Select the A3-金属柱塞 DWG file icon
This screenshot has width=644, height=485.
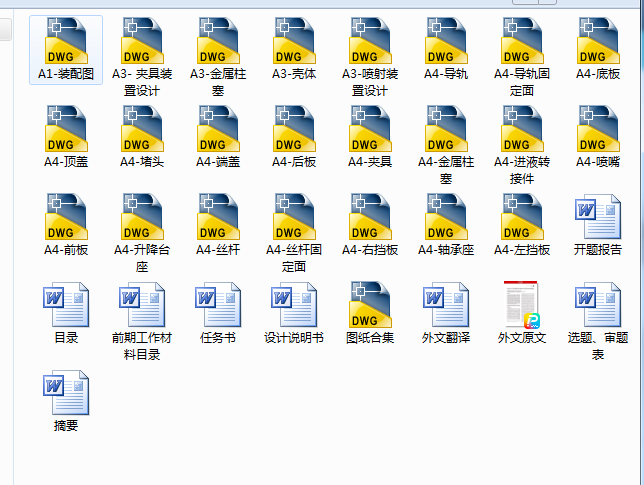point(218,40)
